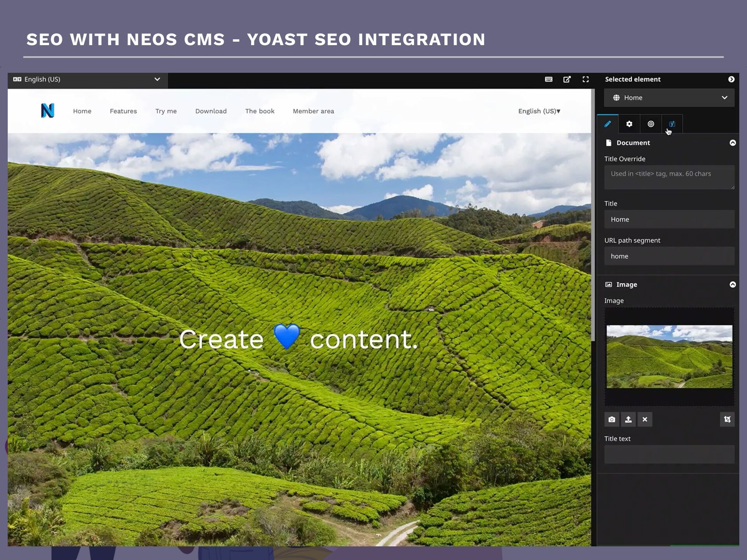Click the language icon beside English (US)
The width and height of the screenshot is (747, 560).
pyautogui.click(x=17, y=79)
